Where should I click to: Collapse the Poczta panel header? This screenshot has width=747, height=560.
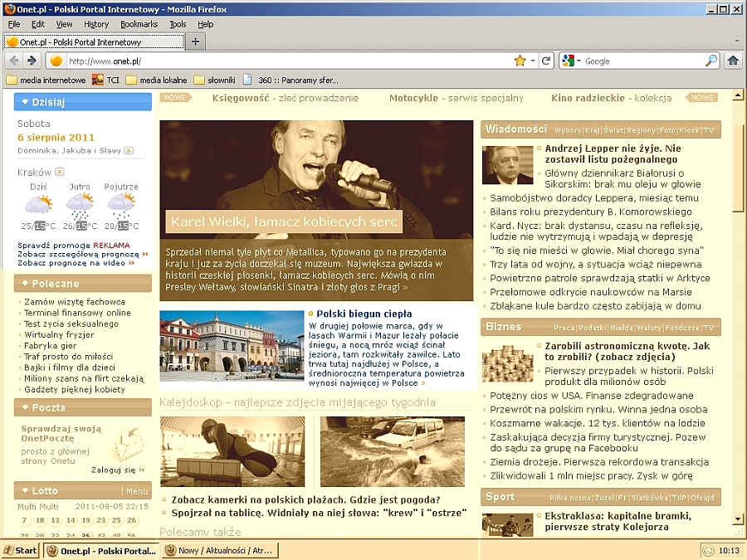click(x=83, y=407)
